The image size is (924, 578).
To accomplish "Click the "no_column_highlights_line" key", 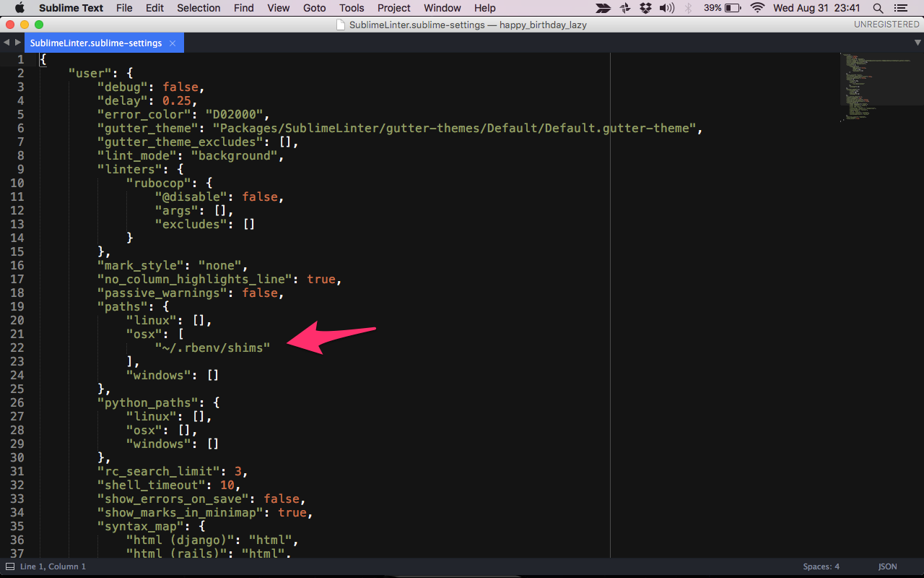I will coord(195,279).
